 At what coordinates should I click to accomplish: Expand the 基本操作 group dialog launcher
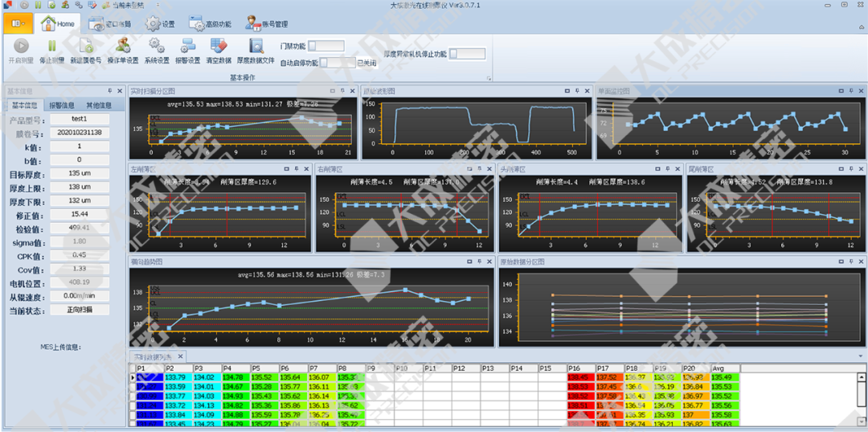[489, 78]
